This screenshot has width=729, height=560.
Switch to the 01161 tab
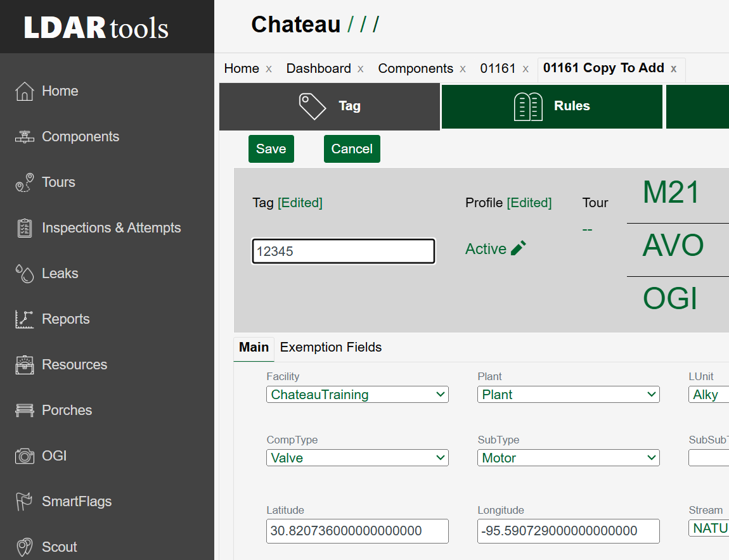tap(498, 69)
